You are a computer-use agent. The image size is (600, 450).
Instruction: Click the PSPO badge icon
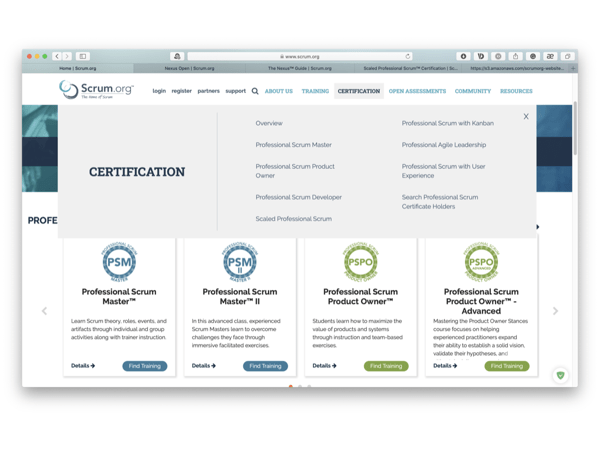coord(360,262)
